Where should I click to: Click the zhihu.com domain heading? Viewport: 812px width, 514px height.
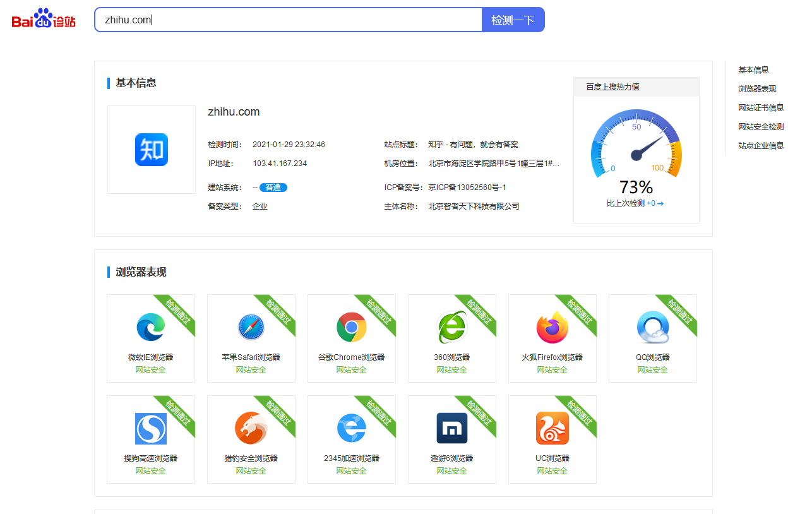pyautogui.click(x=234, y=112)
